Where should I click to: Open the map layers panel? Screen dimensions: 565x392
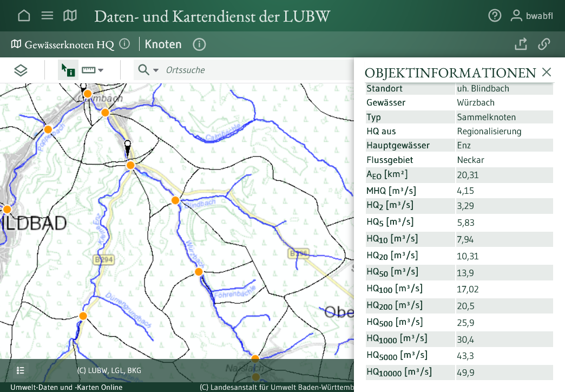[21, 70]
